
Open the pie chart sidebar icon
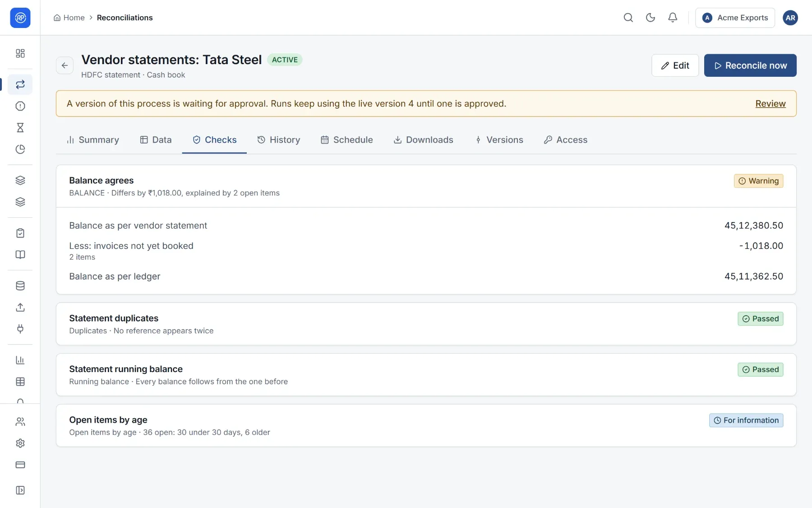[x=20, y=149]
